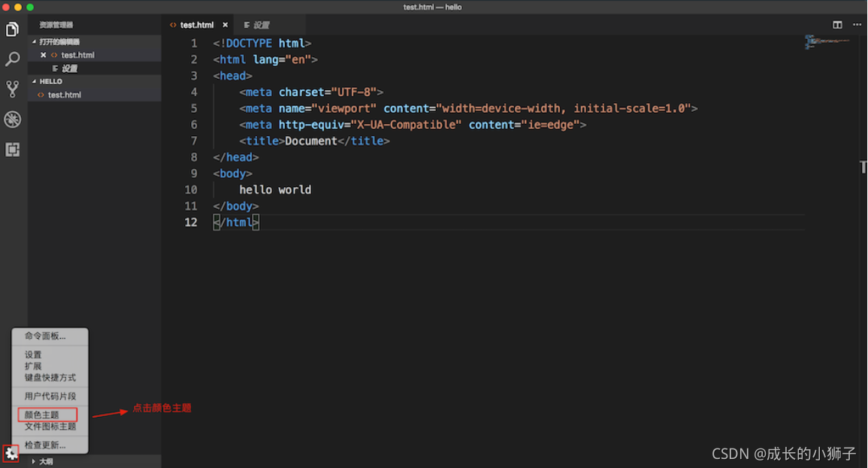The height and width of the screenshot is (468, 868).
Task: Choose 用户代码片段 from the menu
Action: [x=50, y=396]
